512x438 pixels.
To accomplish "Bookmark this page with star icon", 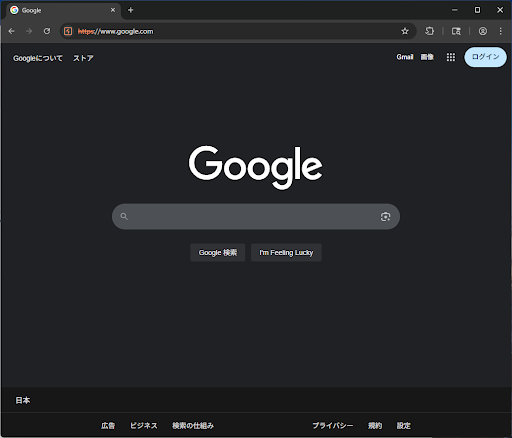I will (405, 31).
